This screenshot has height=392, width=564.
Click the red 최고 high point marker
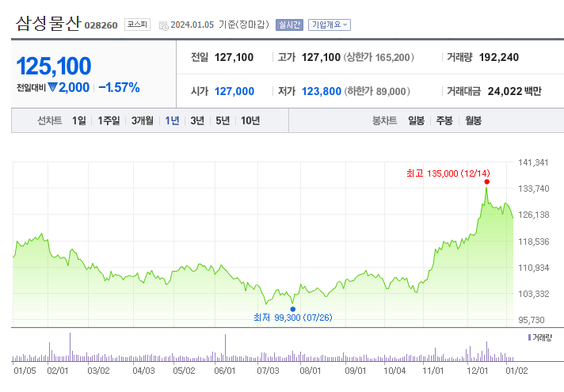[486, 182]
